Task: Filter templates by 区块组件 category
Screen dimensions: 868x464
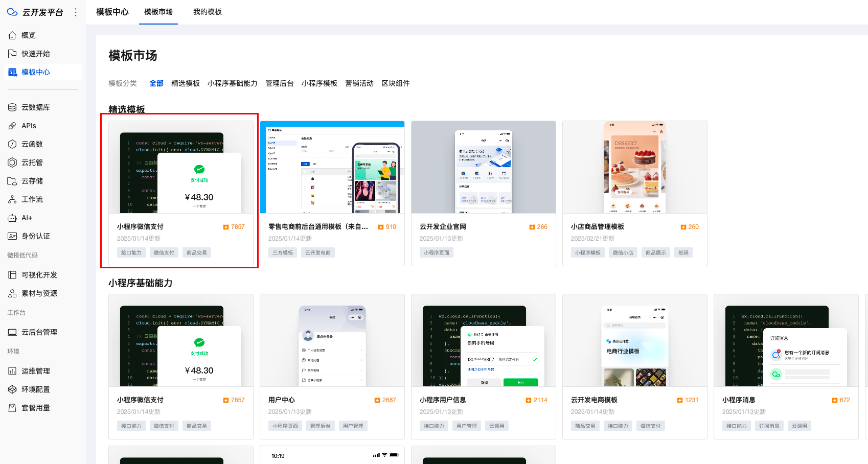Action: (x=396, y=83)
